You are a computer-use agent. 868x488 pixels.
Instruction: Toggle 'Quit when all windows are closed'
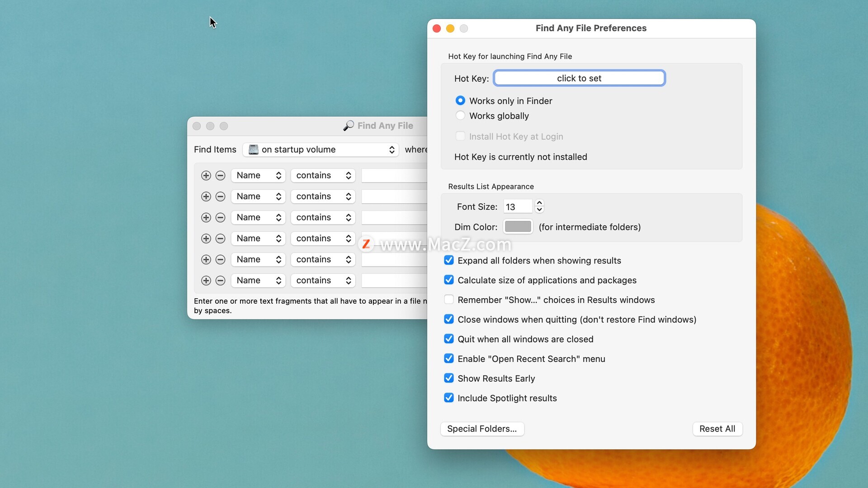coord(448,338)
